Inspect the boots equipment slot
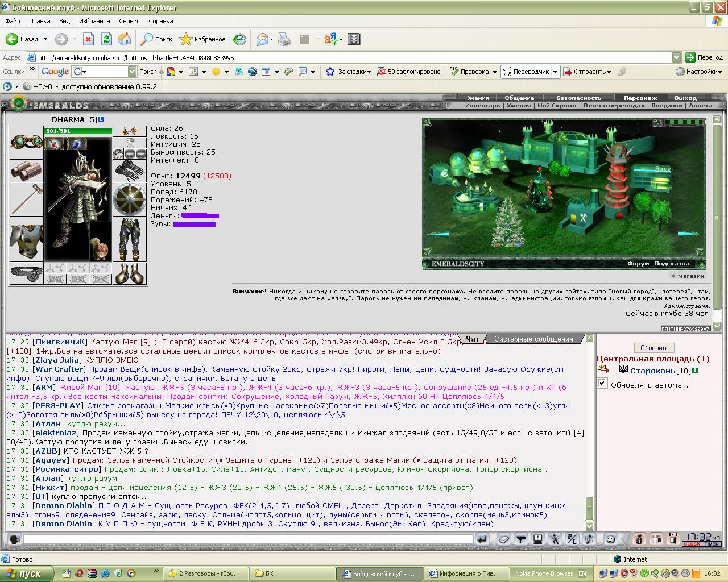This screenshot has height=582, width=728. click(x=130, y=273)
